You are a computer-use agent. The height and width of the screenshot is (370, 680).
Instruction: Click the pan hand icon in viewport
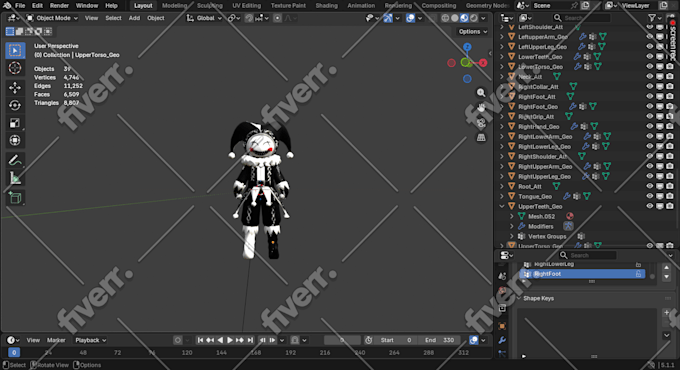(481, 108)
